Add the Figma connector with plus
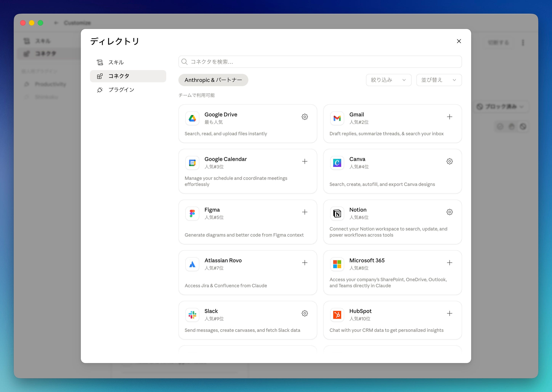 (305, 212)
